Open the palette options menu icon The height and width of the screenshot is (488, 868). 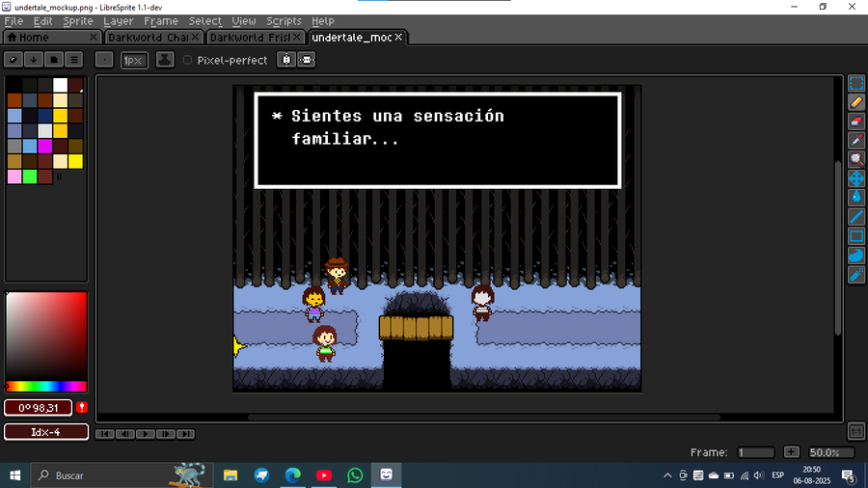(74, 59)
